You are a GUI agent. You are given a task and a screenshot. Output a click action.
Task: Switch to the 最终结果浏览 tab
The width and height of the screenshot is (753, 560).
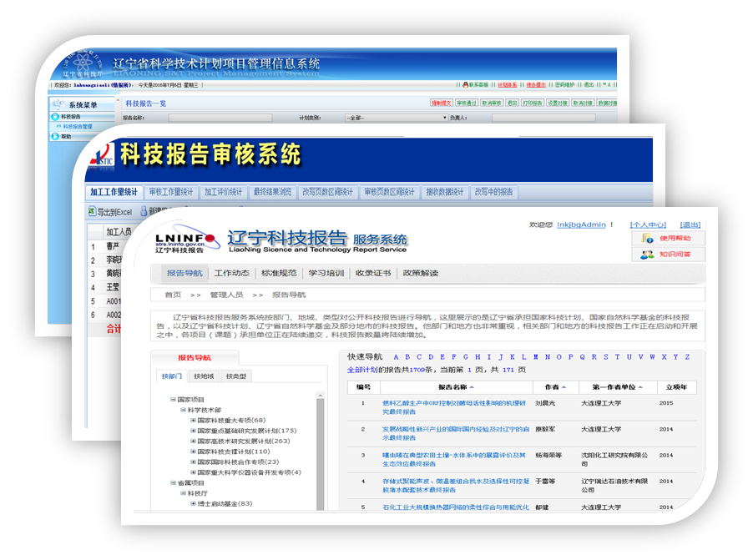click(x=272, y=192)
